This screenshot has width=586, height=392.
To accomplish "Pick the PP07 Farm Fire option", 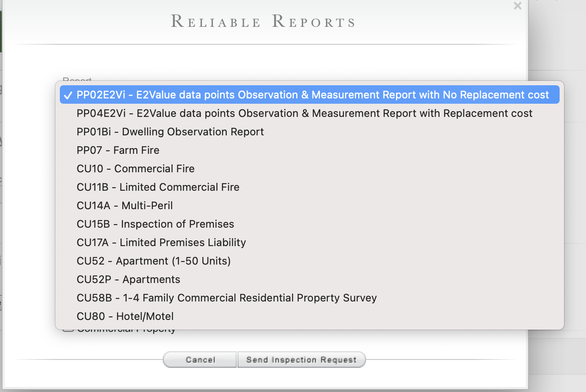I will (x=309, y=150).
